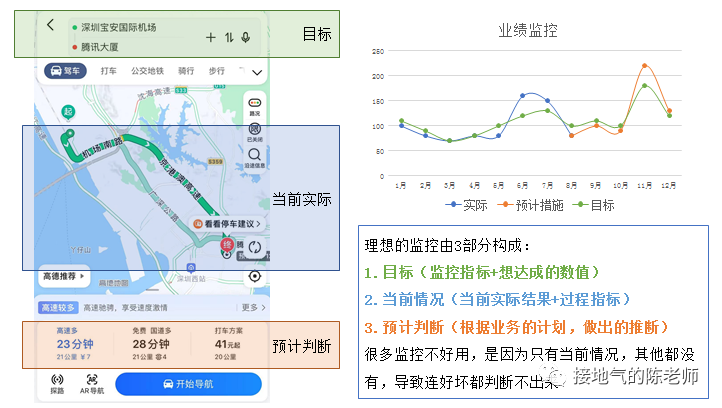Choose the 28分钟 免费 route
This screenshot has width=722, height=408.
click(x=151, y=344)
